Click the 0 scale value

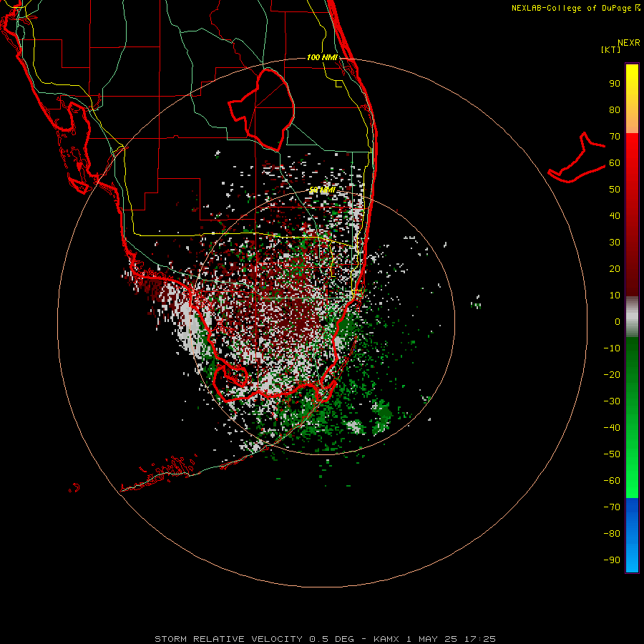pos(618,322)
